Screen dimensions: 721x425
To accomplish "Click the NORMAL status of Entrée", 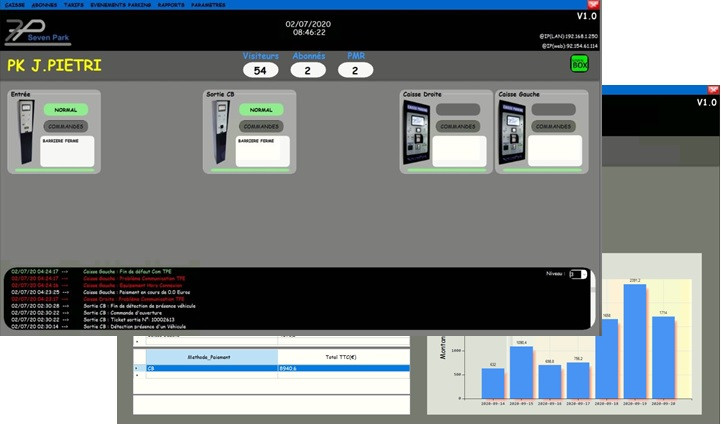I will (66, 110).
